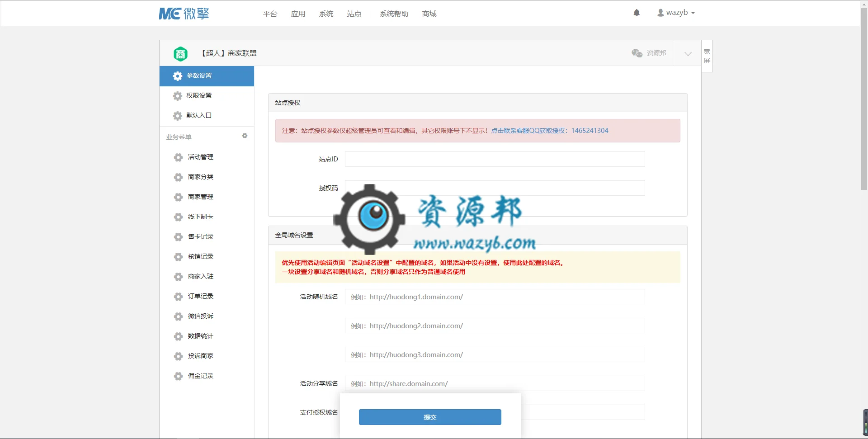
Task: Click the 业务菜单 settings gear
Action: pyautogui.click(x=245, y=136)
